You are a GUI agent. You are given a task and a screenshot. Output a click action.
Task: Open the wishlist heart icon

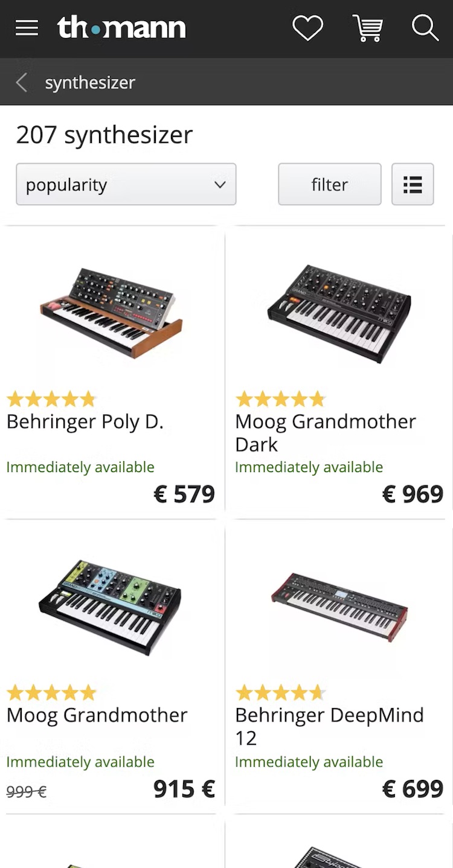click(x=307, y=28)
